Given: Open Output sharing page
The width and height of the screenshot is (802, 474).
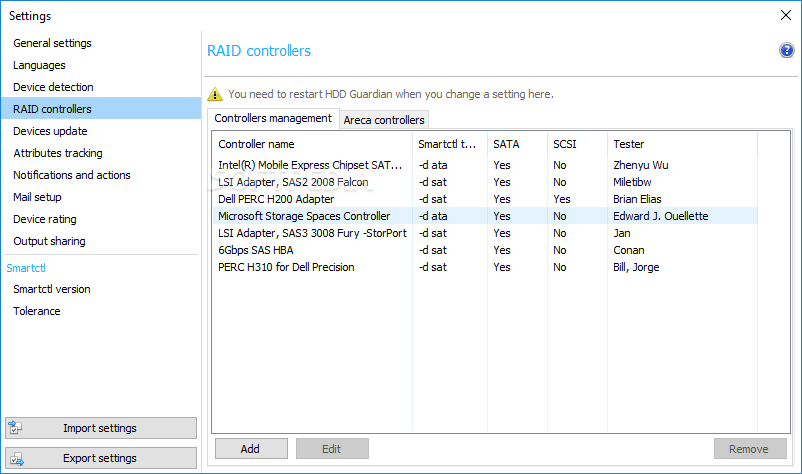Looking at the screenshot, I should (x=49, y=241).
